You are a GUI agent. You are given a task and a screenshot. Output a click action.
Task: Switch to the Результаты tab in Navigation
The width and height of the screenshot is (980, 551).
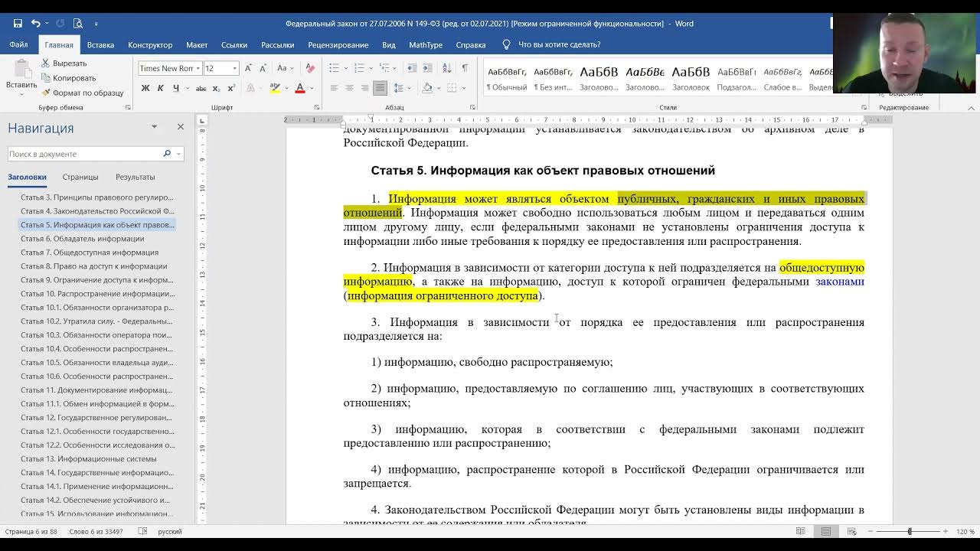point(136,177)
